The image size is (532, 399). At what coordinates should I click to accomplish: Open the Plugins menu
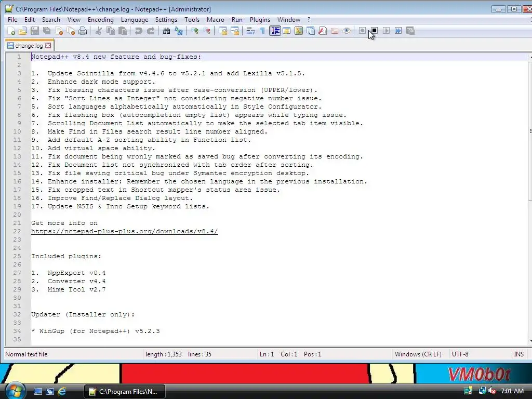[x=260, y=20]
